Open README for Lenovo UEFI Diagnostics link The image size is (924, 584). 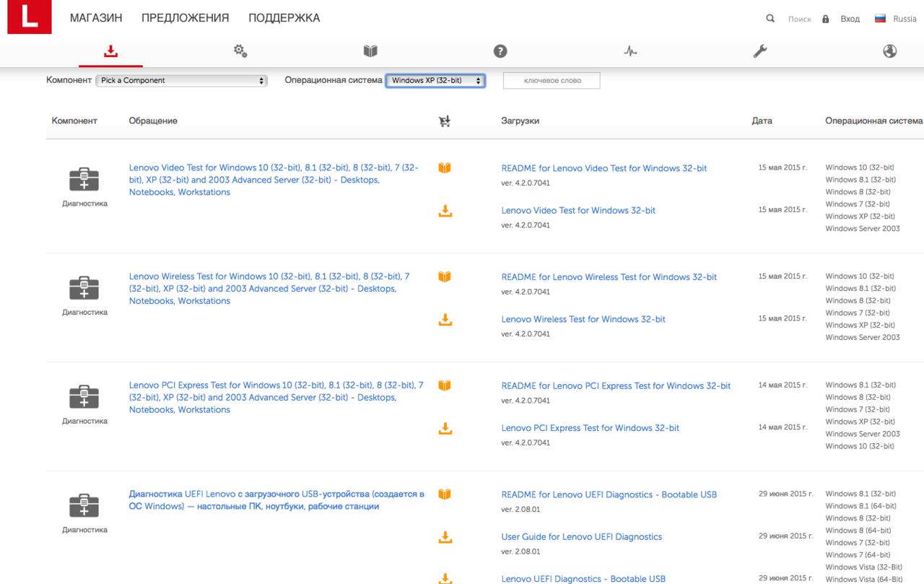(609, 494)
